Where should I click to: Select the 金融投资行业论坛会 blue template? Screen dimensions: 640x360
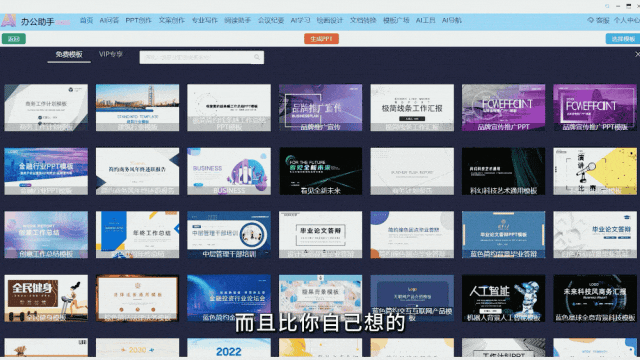[x=229, y=298]
